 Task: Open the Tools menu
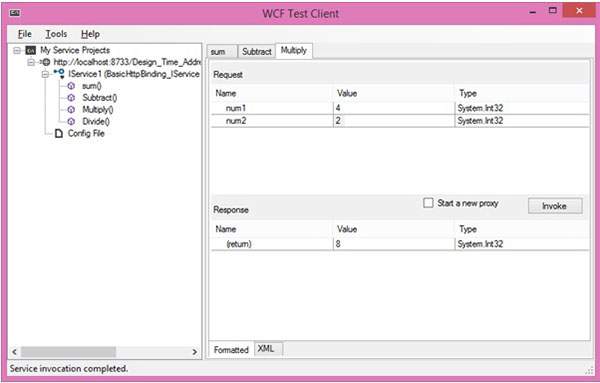[x=56, y=34]
